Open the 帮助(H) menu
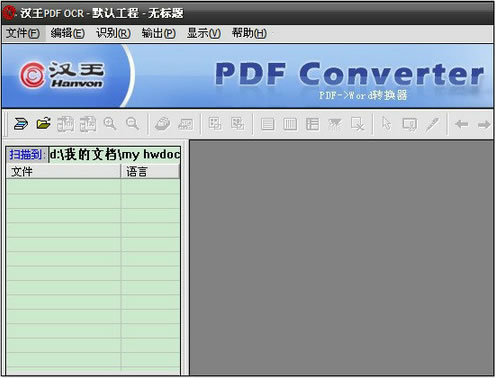Viewport: 495px width, 378px height. point(249,33)
